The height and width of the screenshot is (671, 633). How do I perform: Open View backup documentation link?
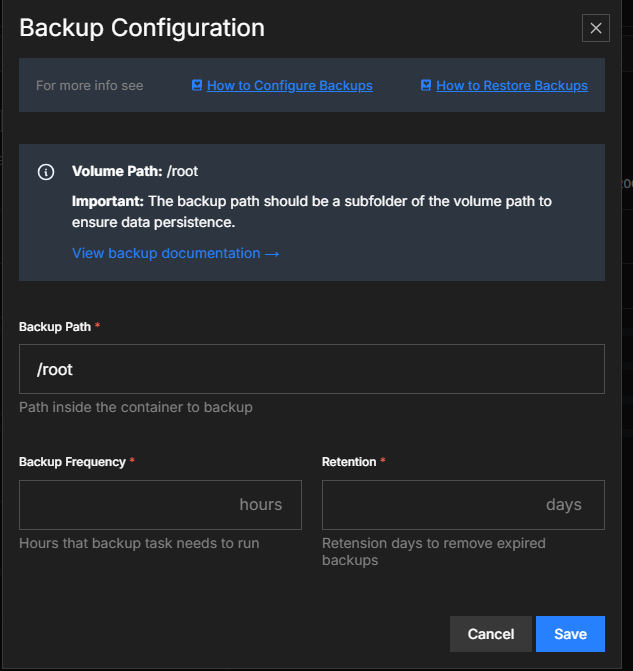click(175, 253)
